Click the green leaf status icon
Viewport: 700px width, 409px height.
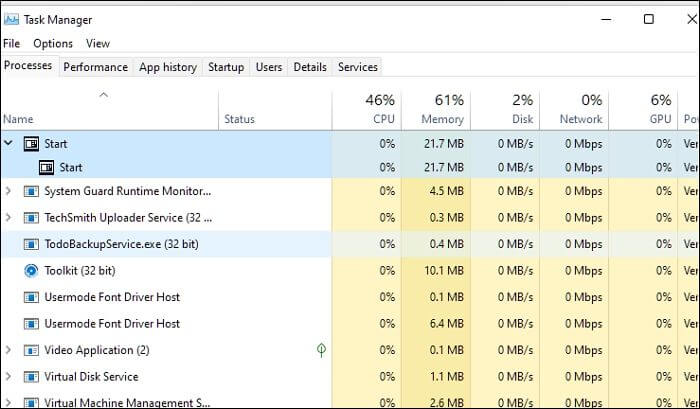click(321, 350)
